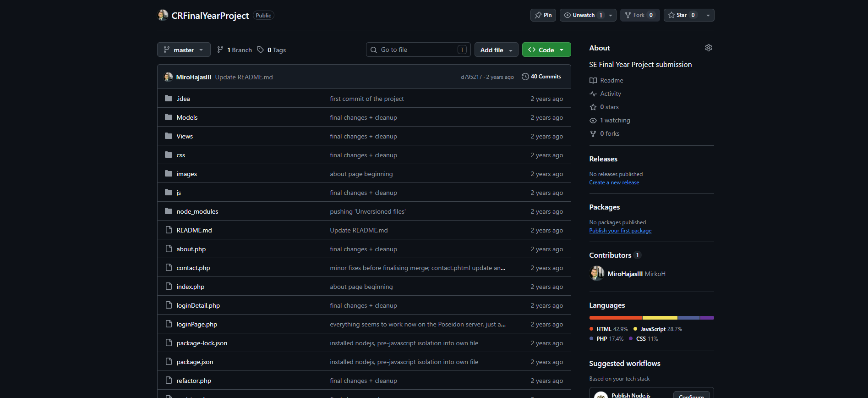Click the MiroHajasIII contributor avatar

click(x=597, y=273)
